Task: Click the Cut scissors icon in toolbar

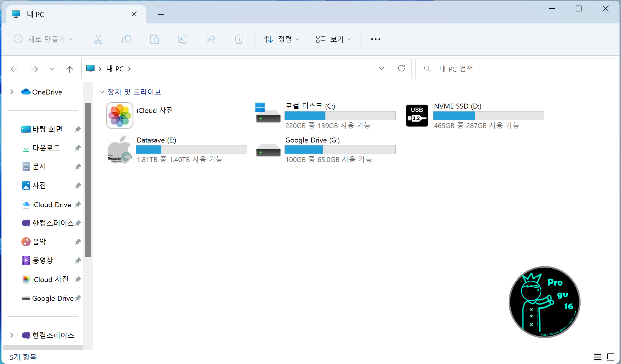Action: [98, 39]
